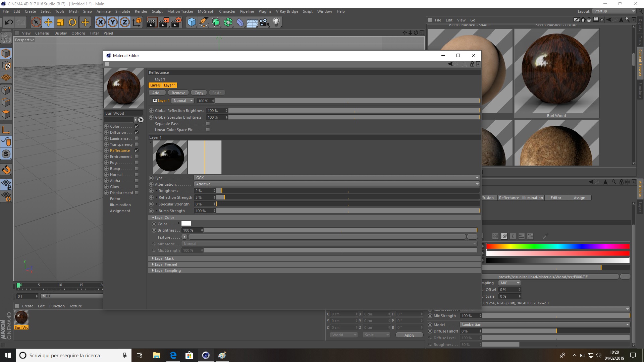Enable the Texture mode icon
Screen dimensions: 644x362
pyautogui.click(x=6, y=66)
